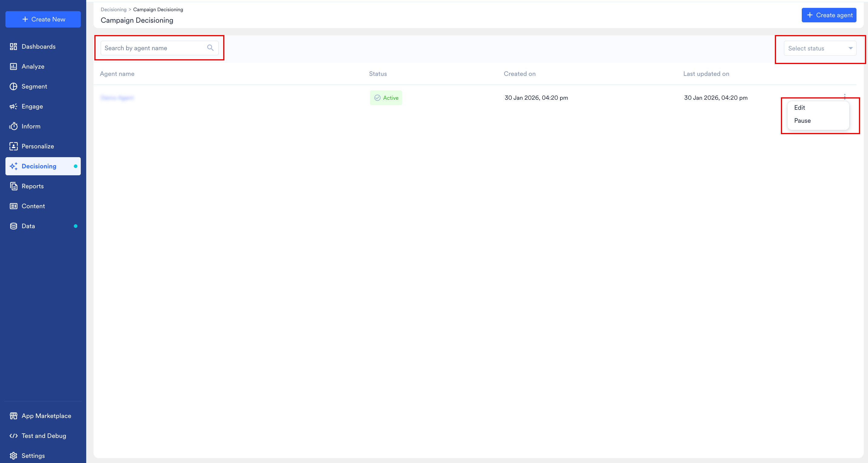Click the Reports document icon

14,186
